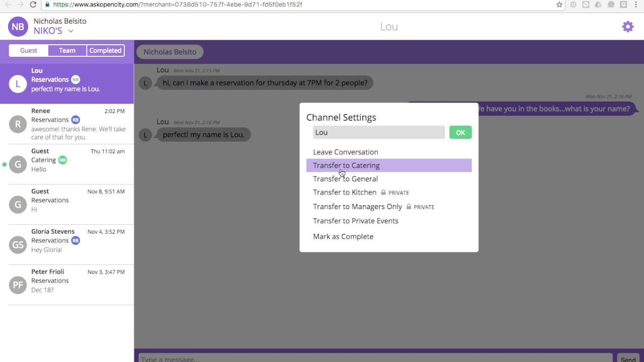The image size is (644, 362).
Task: Click the browser back arrow
Action: pos(8,5)
